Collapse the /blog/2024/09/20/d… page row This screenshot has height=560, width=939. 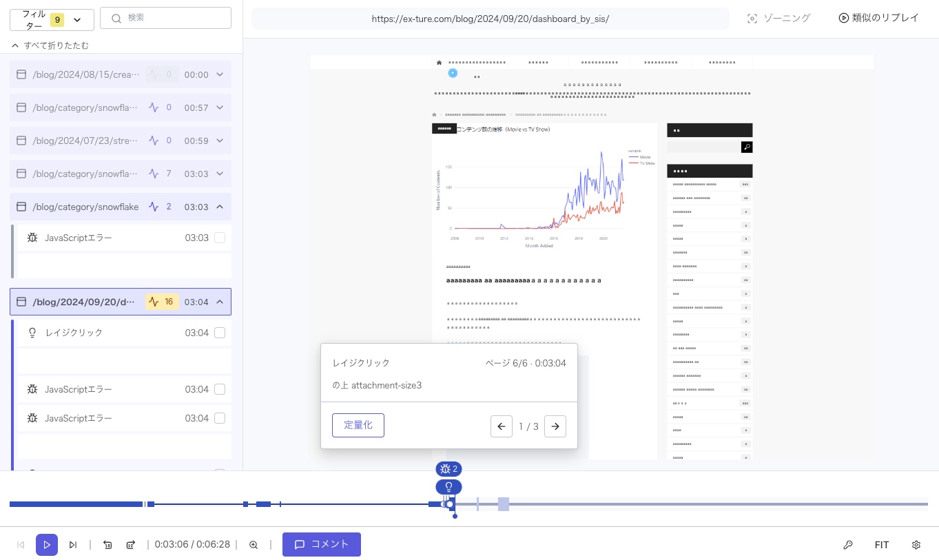click(220, 302)
